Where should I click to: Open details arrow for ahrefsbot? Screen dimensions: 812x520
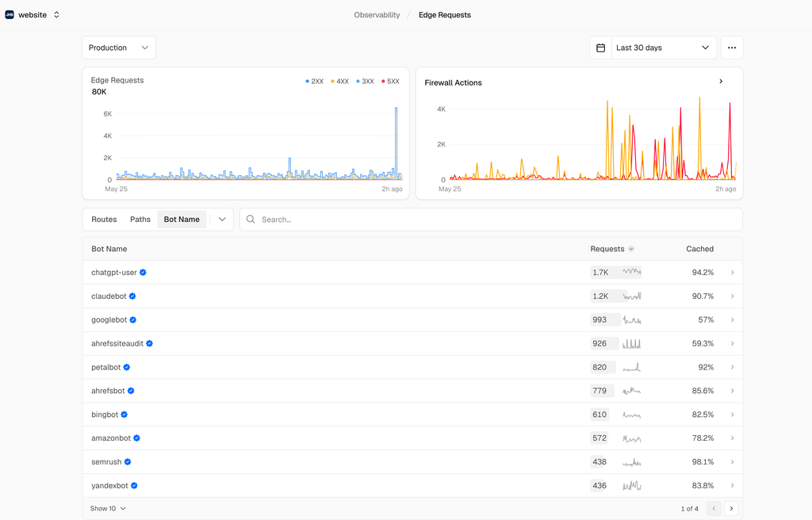tap(732, 391)
